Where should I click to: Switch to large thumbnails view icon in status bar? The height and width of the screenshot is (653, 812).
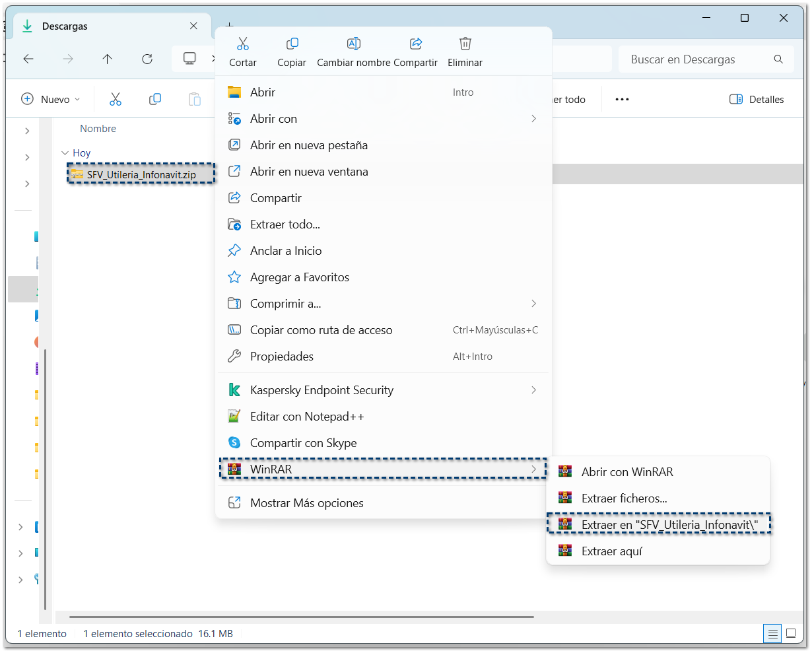(x=791, y=634)
